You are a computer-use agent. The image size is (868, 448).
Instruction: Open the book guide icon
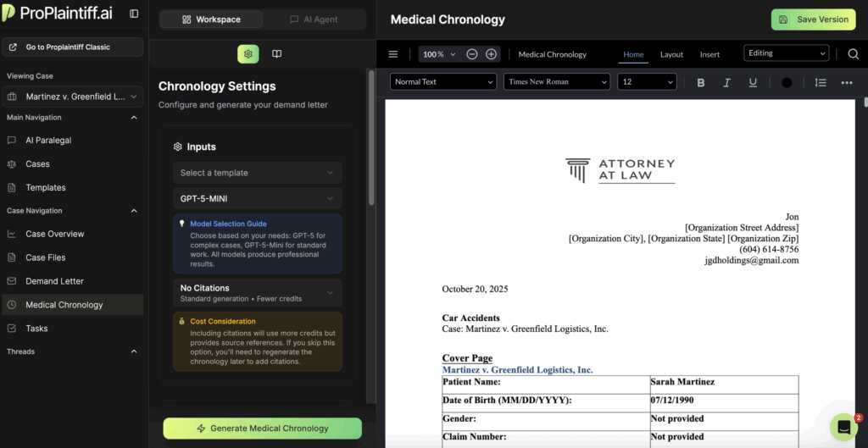[x=276, y=54]
